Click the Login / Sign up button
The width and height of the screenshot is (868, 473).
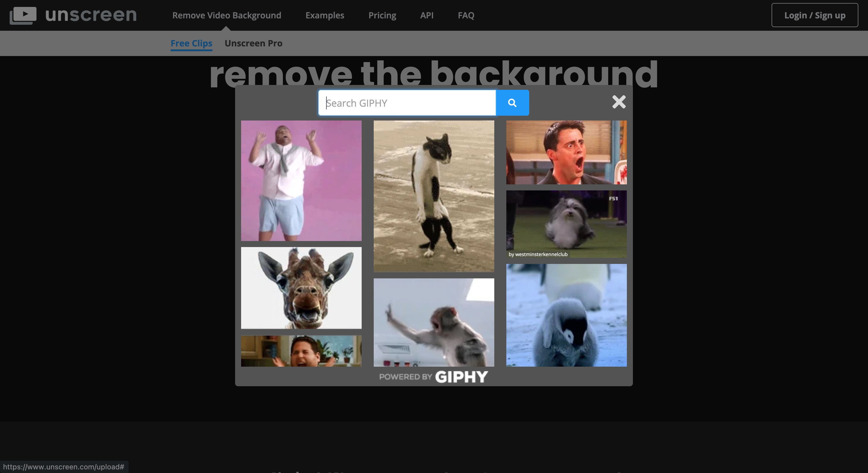[x=814, y=15]
